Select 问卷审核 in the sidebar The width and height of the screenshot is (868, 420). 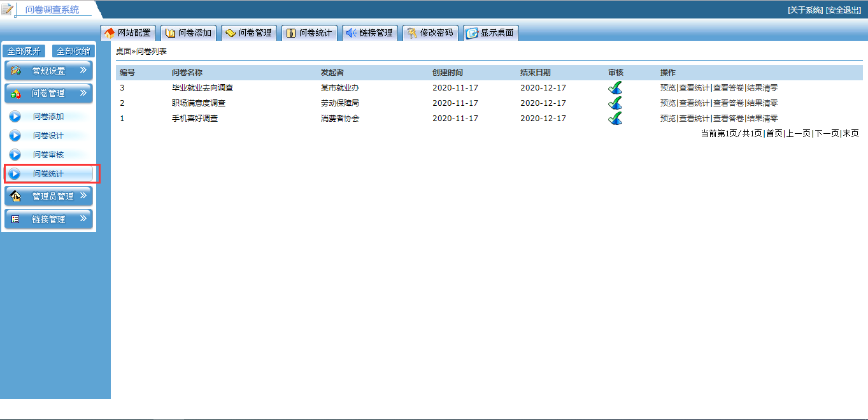coord(48,155)
